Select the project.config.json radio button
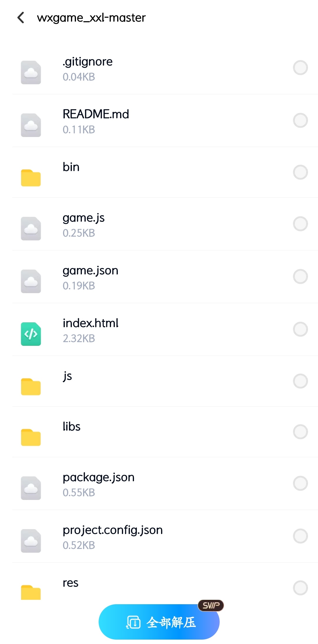318x644 pixels. [300, 536]
